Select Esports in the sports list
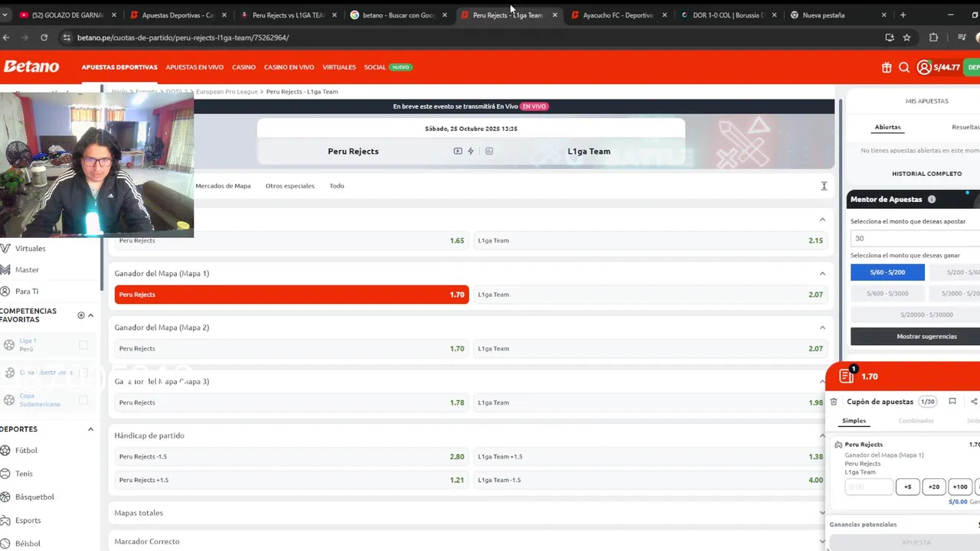The height and width of the screenshot is (551, 980). 28,520
